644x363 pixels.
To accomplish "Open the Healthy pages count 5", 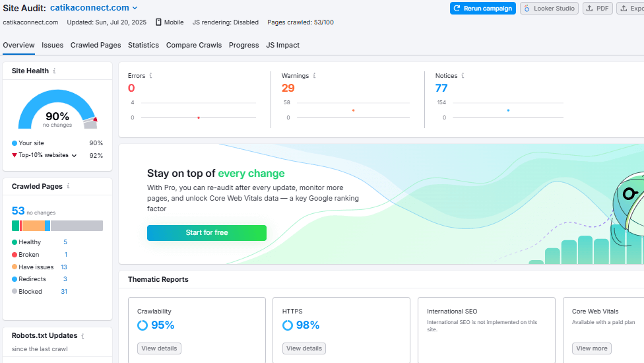I will tap(65, 242).
